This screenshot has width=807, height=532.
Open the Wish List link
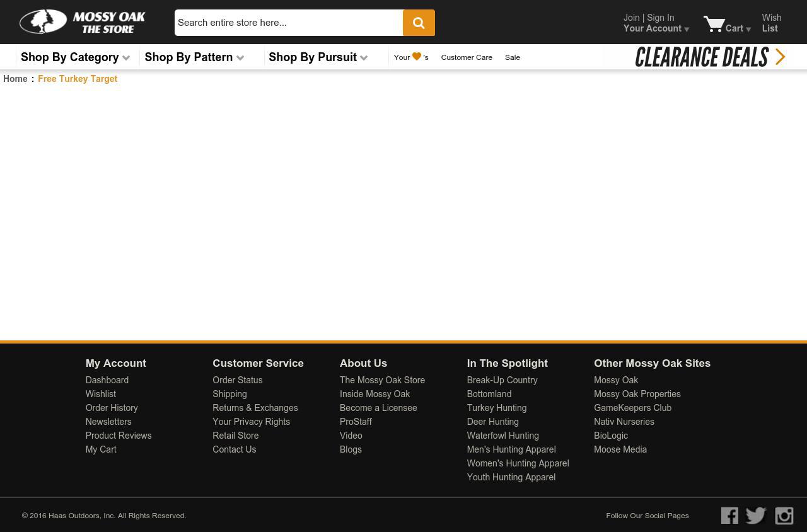(x=771, y=23)
